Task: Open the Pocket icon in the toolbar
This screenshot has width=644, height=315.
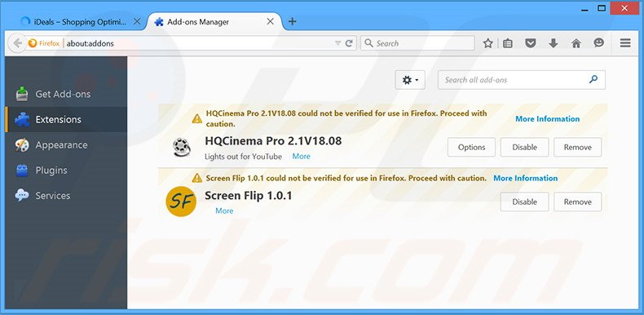Action: click(531, 43)
